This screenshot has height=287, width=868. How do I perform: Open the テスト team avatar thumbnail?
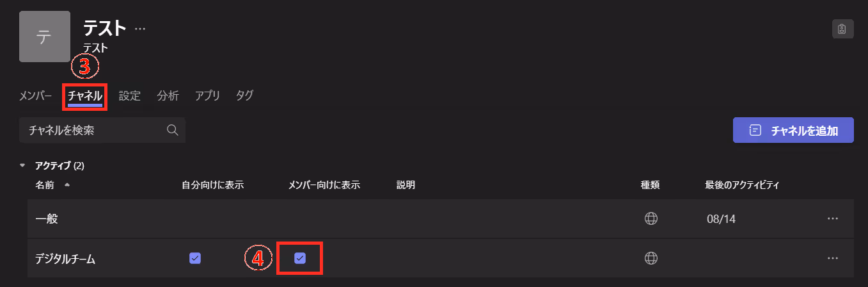pyautogui.click(x=44, y=37)
